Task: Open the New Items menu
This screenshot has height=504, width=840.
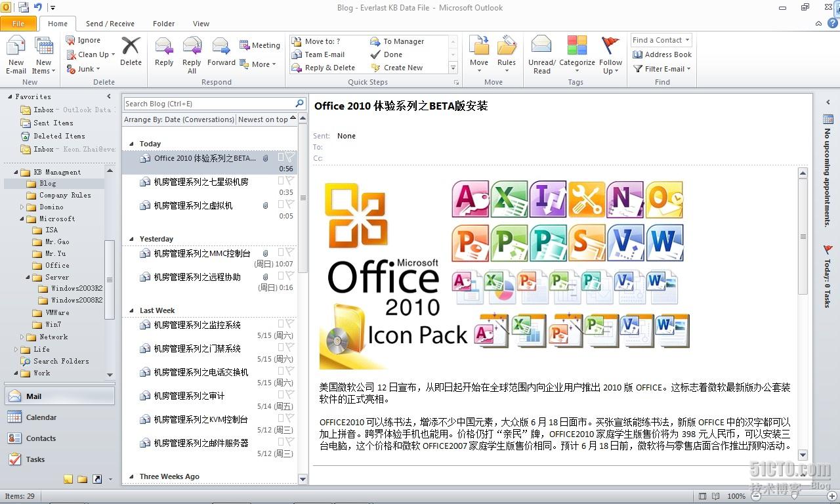Action: 43,56
